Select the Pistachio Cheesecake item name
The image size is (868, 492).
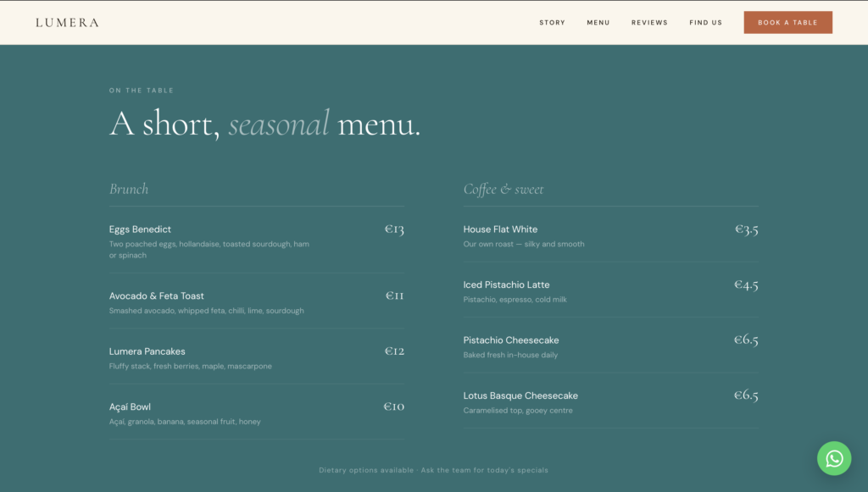coord(511,340)
